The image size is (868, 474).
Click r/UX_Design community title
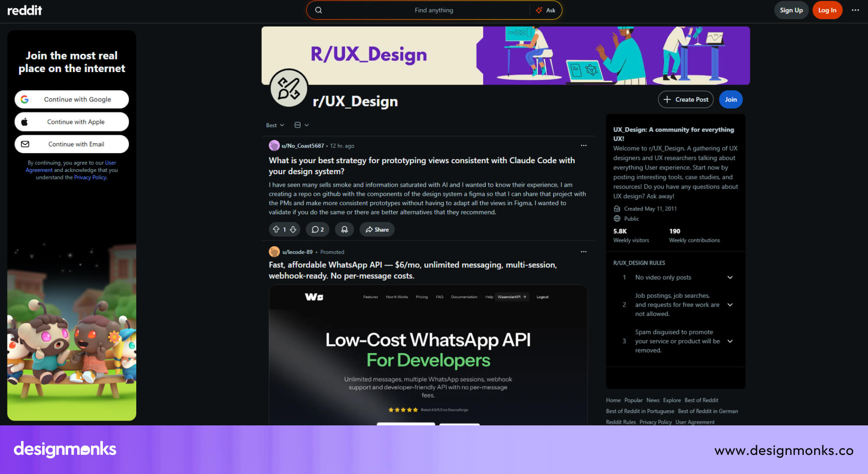tap(355, 101)
